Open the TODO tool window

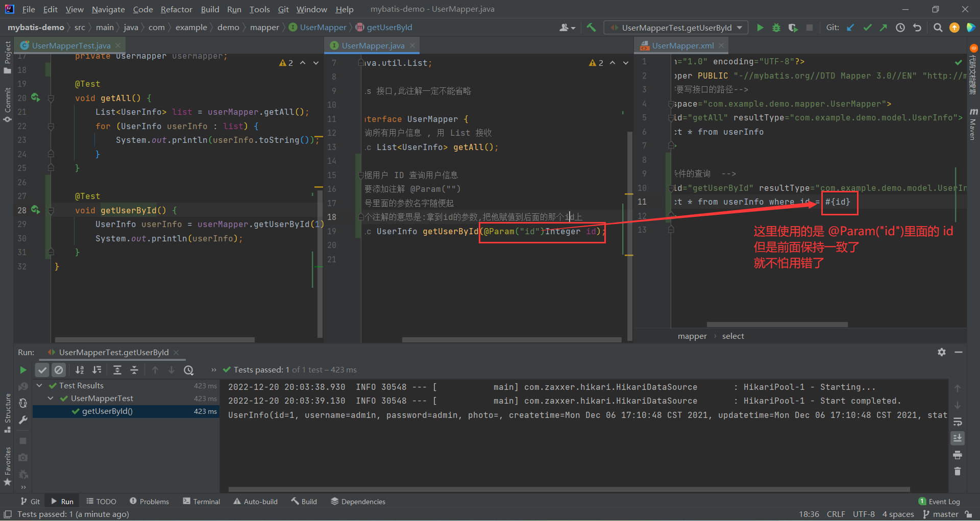(x=101, y=502)
